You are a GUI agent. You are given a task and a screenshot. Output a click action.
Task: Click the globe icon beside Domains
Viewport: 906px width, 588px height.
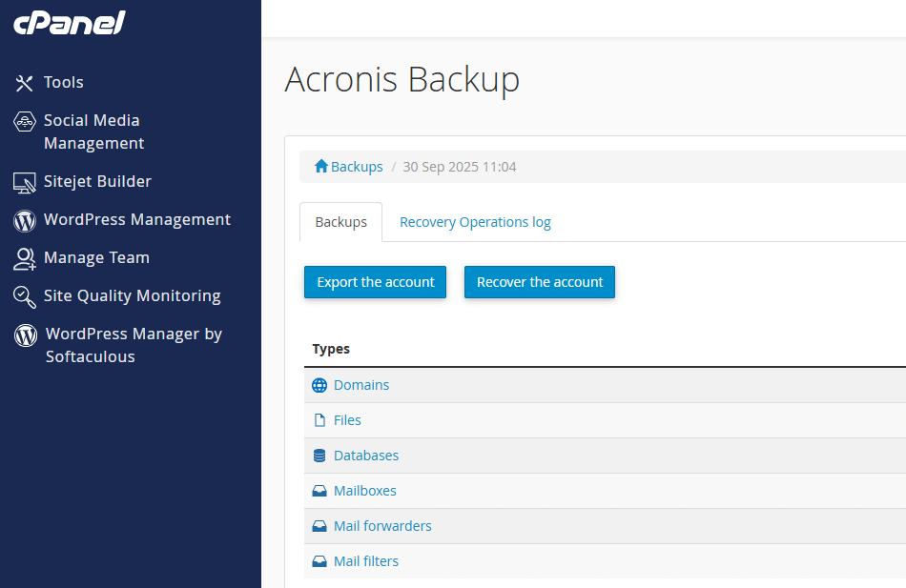tap(319, 385)
